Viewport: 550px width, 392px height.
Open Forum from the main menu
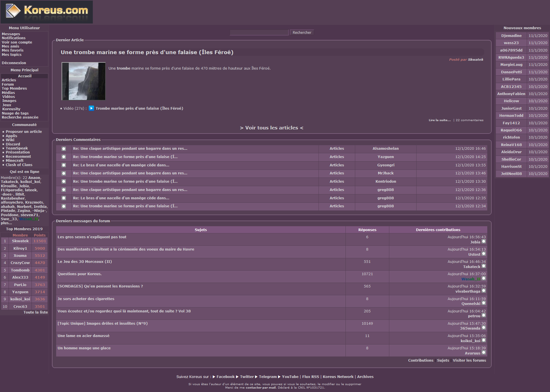coord(8,84)
